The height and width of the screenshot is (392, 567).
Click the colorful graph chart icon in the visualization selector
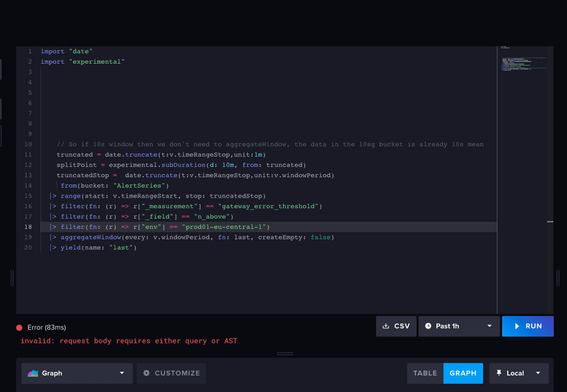tap(33, 373)
